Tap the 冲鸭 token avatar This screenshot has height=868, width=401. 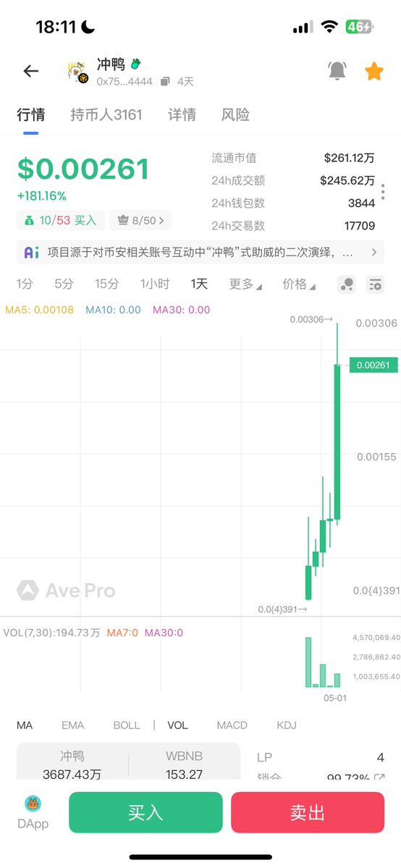(77, 72)
